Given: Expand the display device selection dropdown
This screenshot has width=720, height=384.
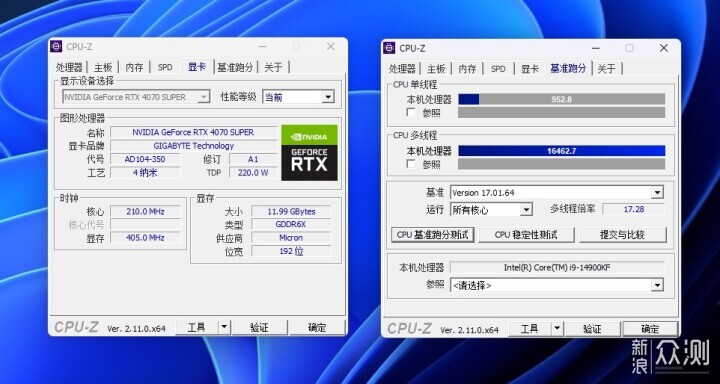Looking at the screenshot, I should pyautogui.click(x=203, y=97).
